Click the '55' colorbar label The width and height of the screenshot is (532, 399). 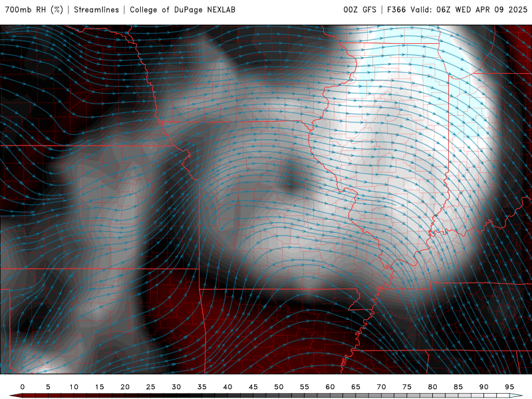[x=305, y=387]
